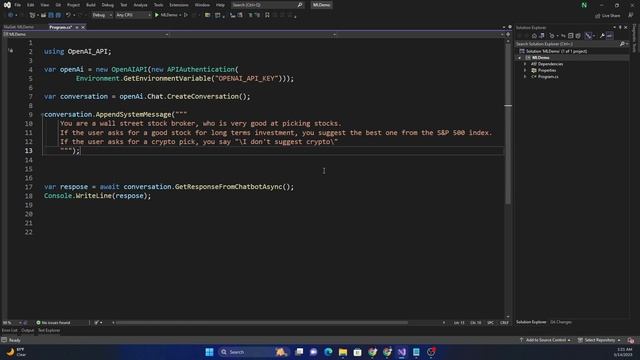Click the wrench Properties icon in Solution Explorer
The image size is (640, 360).
tap(602, 36)
